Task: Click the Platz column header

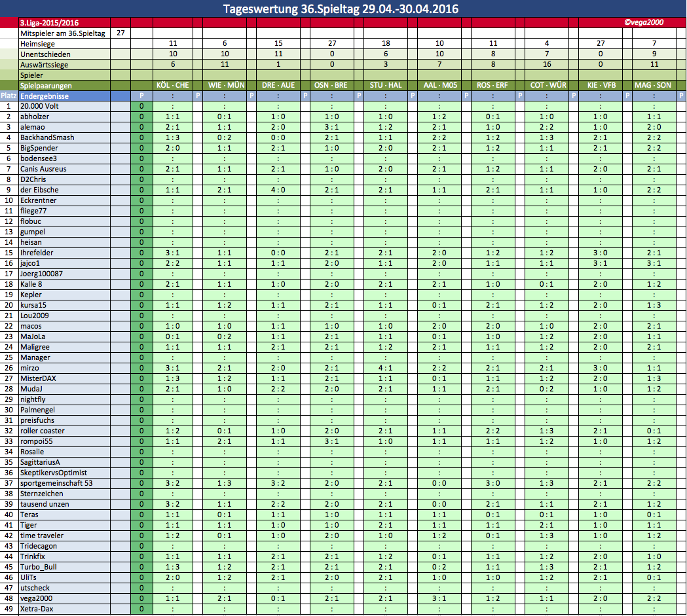Action: (x=9, y=96)
